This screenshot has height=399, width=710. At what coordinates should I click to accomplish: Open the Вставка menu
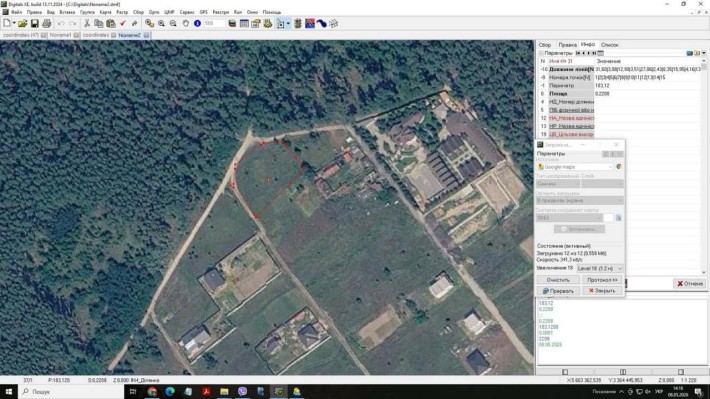[x=67, y=12]
